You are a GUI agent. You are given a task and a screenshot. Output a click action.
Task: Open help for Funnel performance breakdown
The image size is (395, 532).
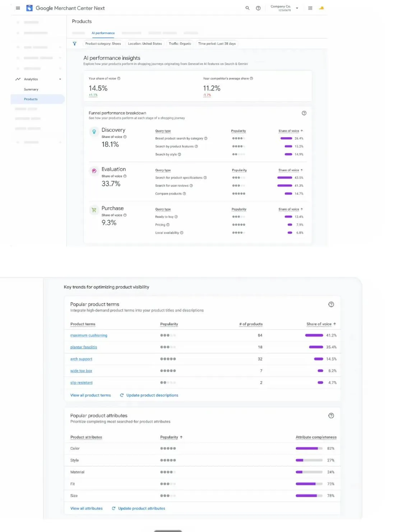click(x=304, y=113)
